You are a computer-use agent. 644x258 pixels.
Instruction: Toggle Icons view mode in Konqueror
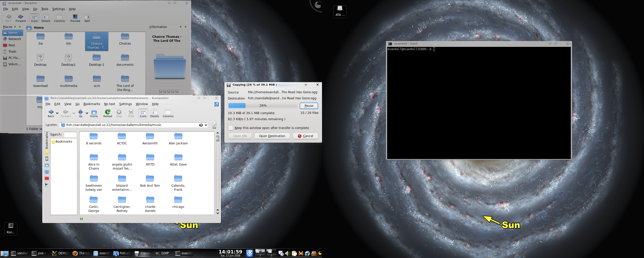point(143,113)
